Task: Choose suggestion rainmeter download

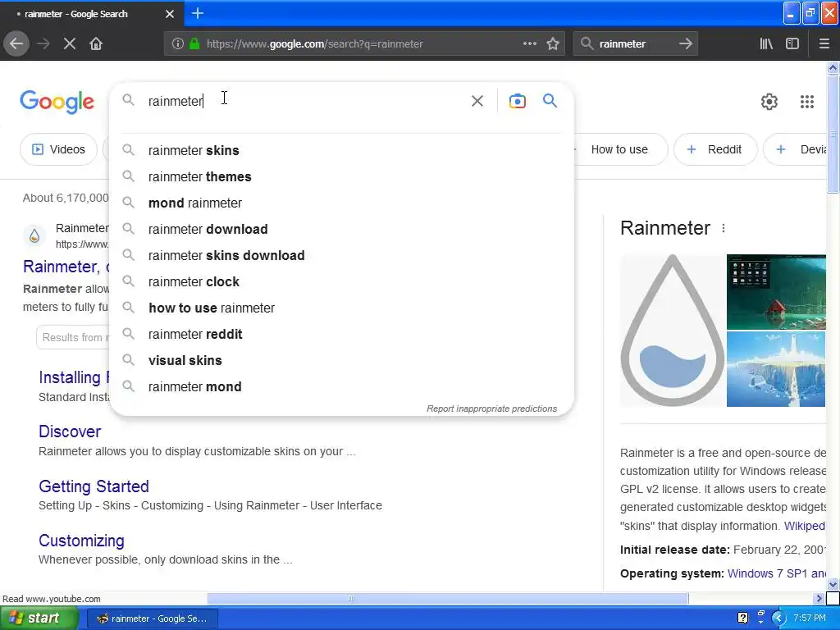Action: [341, 230]
